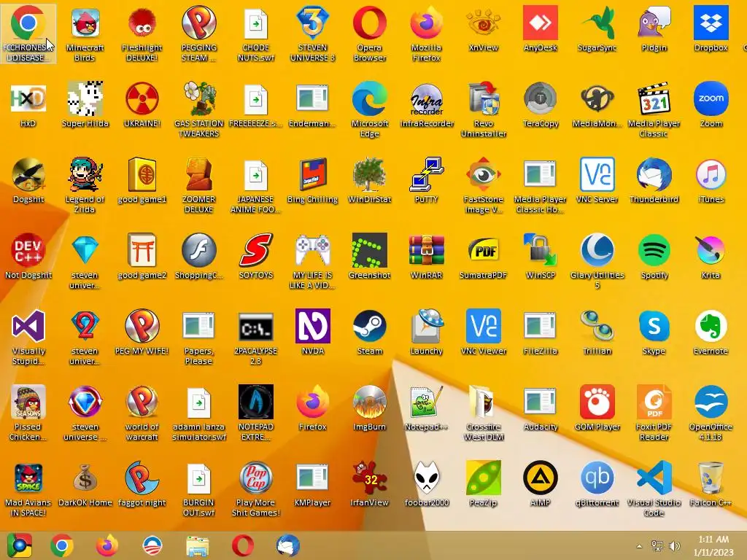Select the NVDA icon

(x=312, y=326)
